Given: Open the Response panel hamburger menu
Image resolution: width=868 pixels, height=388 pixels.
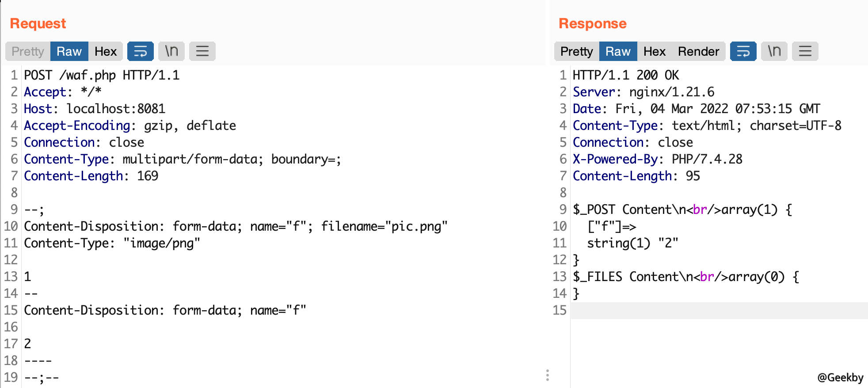Looking at the screenshot, I should pos(805,51).
